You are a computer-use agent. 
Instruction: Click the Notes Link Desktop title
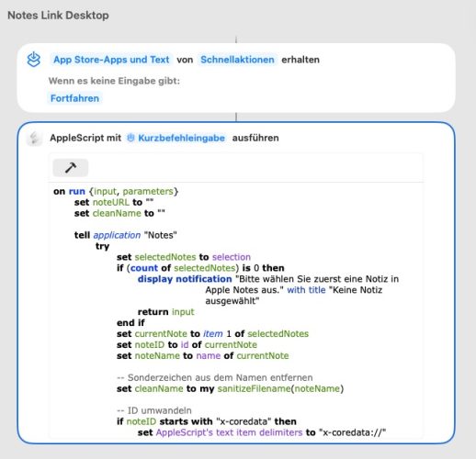point(58,16)
